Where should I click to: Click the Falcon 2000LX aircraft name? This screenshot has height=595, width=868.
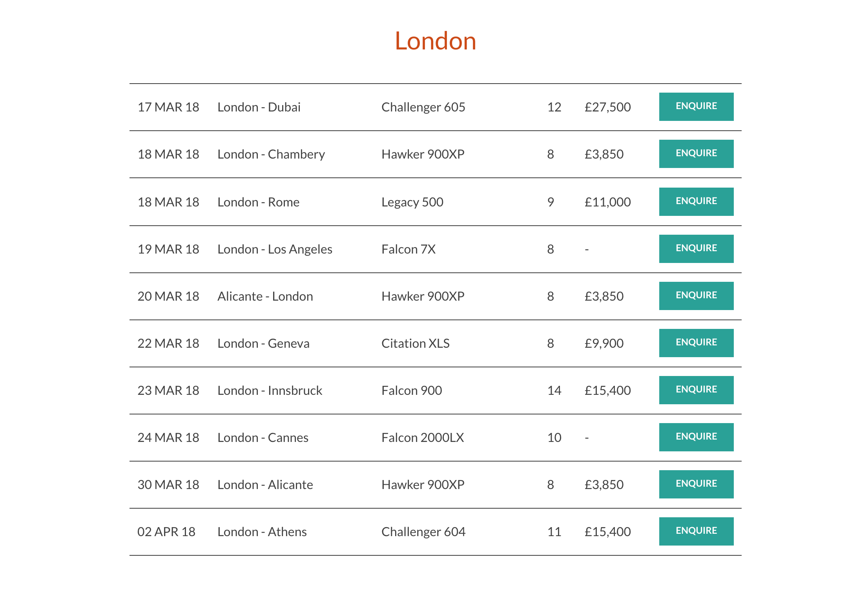(423, 438)
